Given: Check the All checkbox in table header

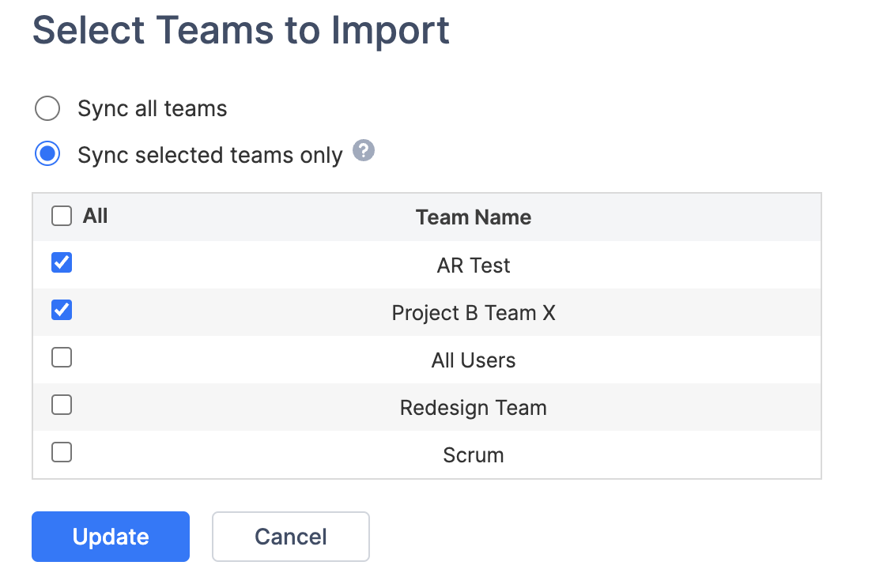Looking at the screenshot, I should click(62, 217).
